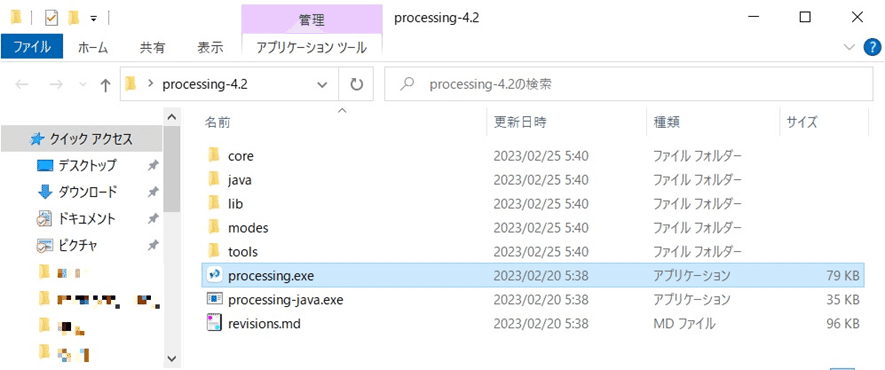This screenshot has width=885, height=370.
Task: Click the processing.exe application icon
Action: coord(214,275)
